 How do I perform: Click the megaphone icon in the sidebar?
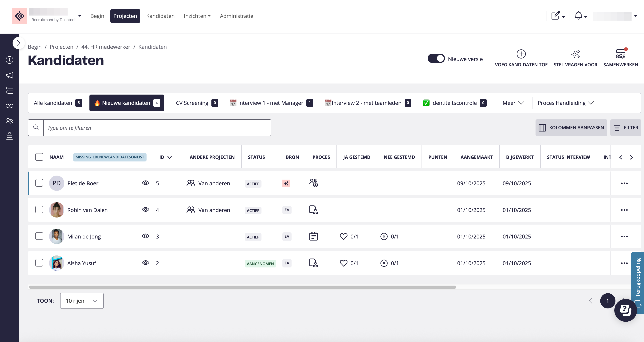(10, 75)
